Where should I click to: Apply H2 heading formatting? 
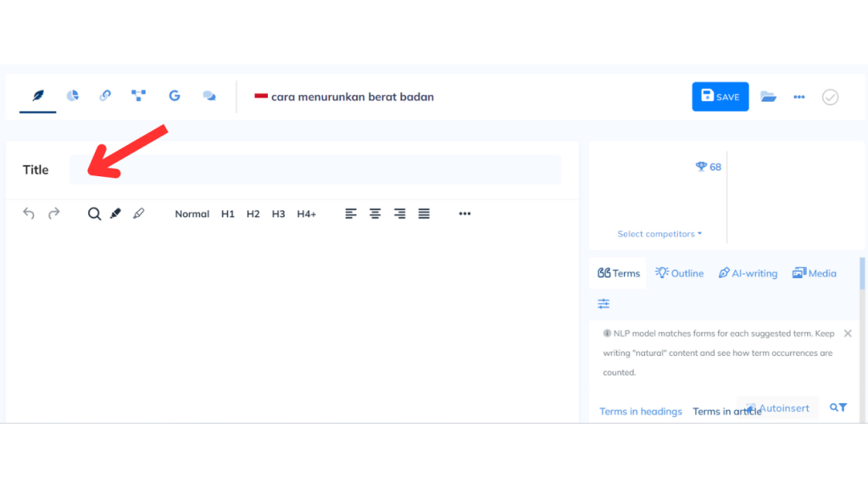253,213
